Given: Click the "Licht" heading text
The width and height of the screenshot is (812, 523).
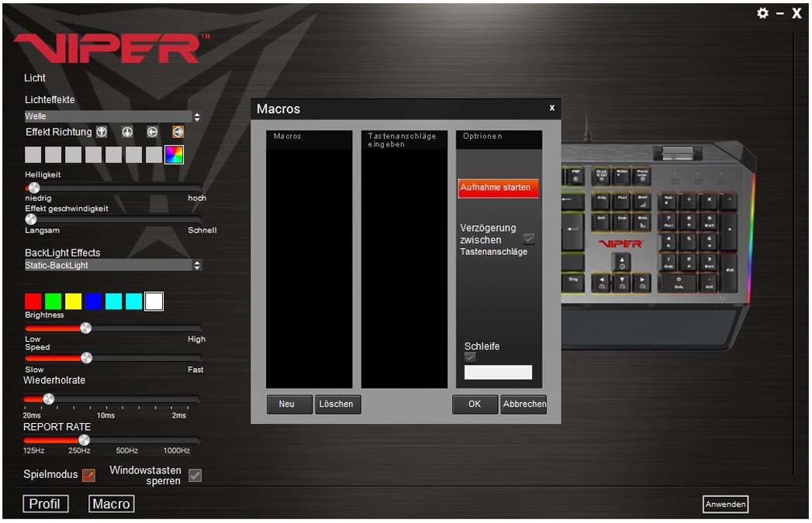Looking at the screenshot, I should coord(35,78).
